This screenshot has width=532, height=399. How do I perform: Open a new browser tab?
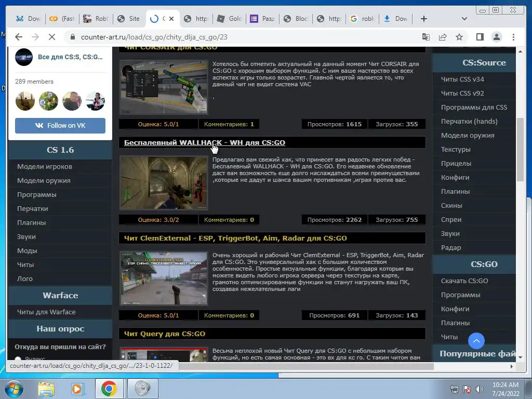pyautogui.click(x=424, y=19)
